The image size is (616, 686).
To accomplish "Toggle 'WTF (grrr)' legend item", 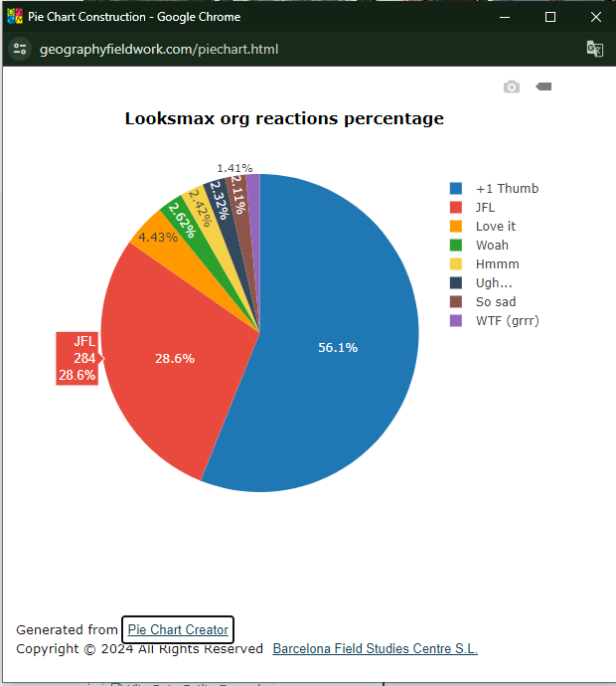I will pyautogui.click(x=507, y=320).
